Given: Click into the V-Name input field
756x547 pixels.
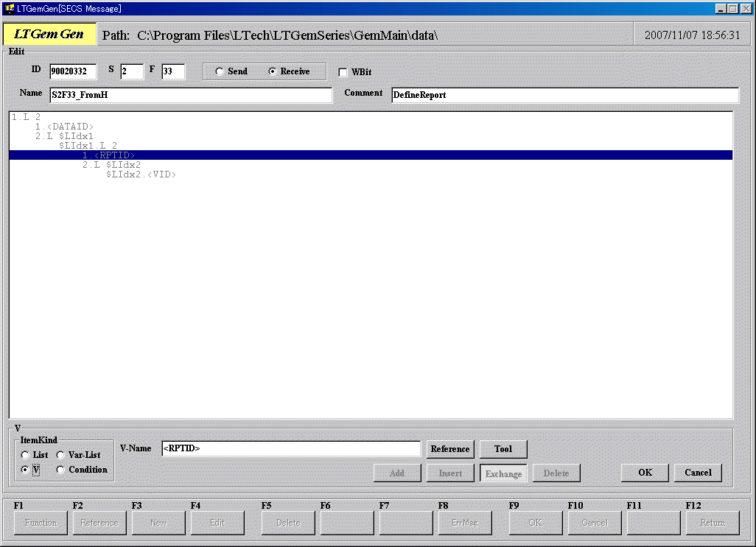Looking at the screenshot, I should 291,448.
